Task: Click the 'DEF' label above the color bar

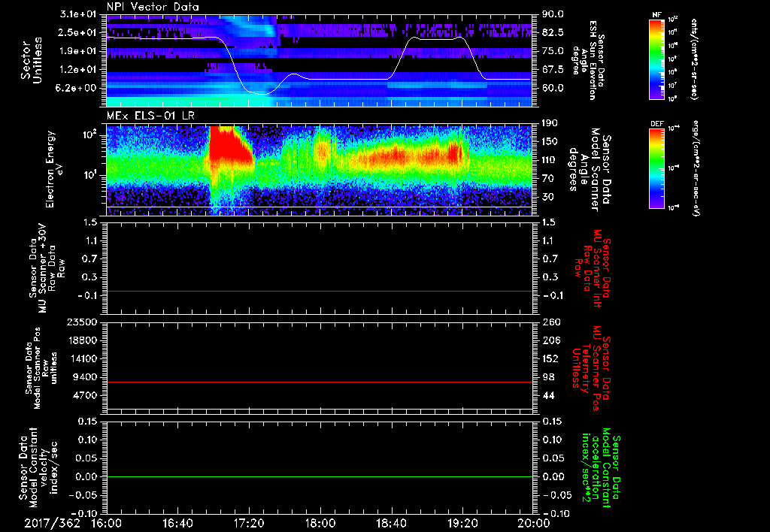Action: (x=656, y=124)
